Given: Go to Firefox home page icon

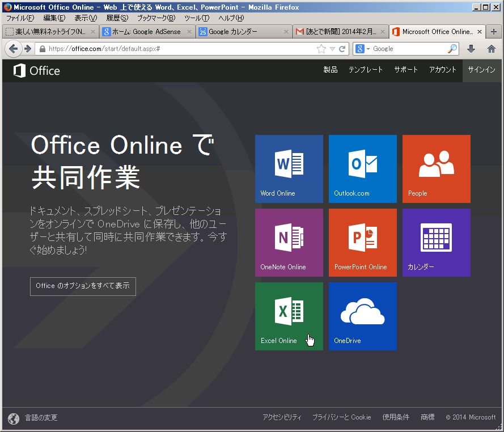Looking at the screenshot, I should (491, 49).
